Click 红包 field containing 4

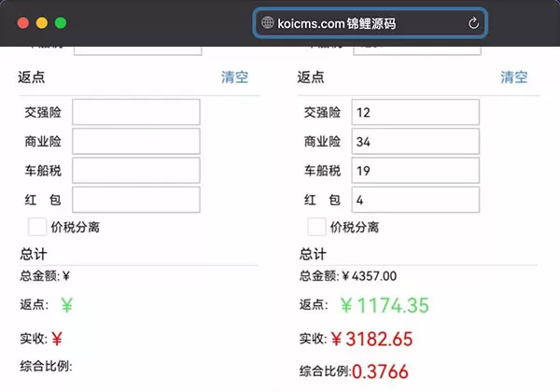coord(415,200)
